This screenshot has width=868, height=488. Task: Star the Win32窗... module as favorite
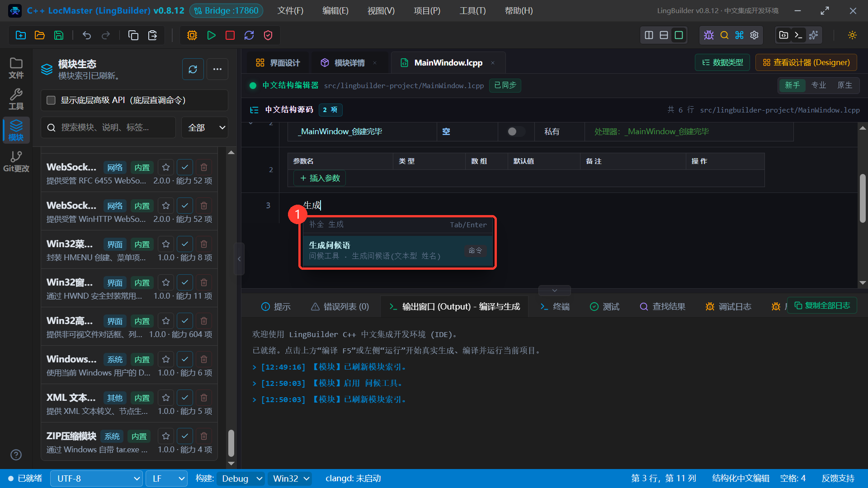pyautogui.click(x=166, y=282)
